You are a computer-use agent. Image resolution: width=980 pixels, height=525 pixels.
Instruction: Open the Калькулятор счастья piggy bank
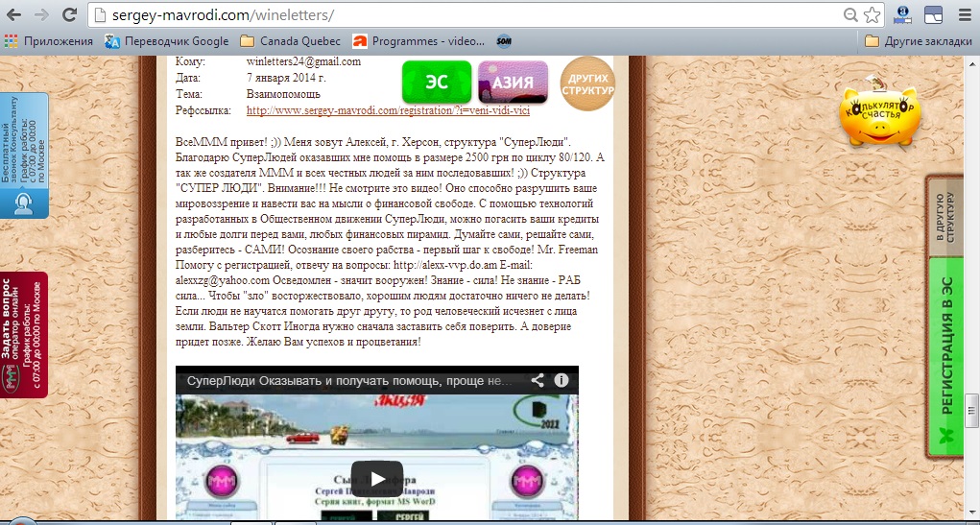click(x=880, y=114)
